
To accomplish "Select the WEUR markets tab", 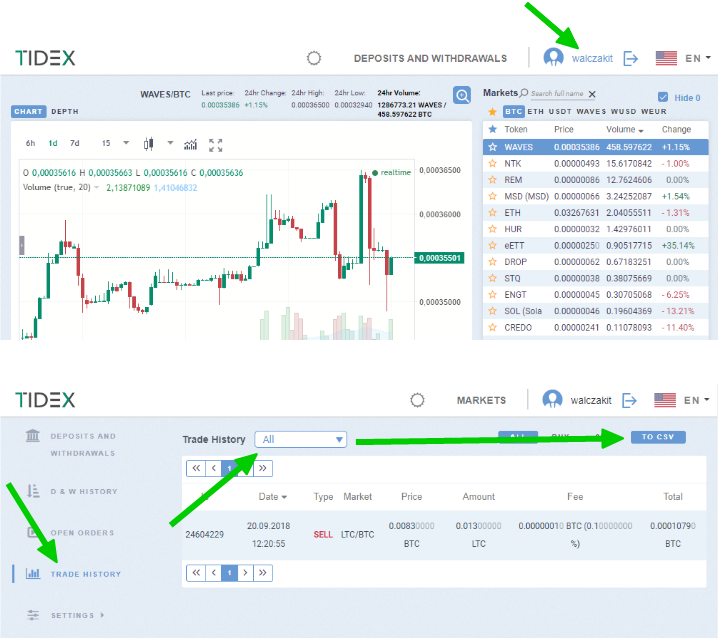I will pyautogui.click(x=654, y=111).
